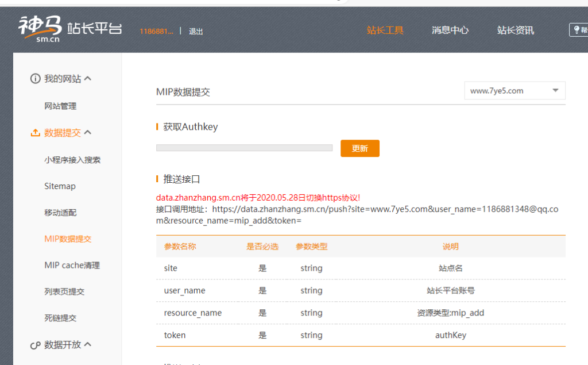
Task: Click the 参数类型 column header
Action: point(312,247)
